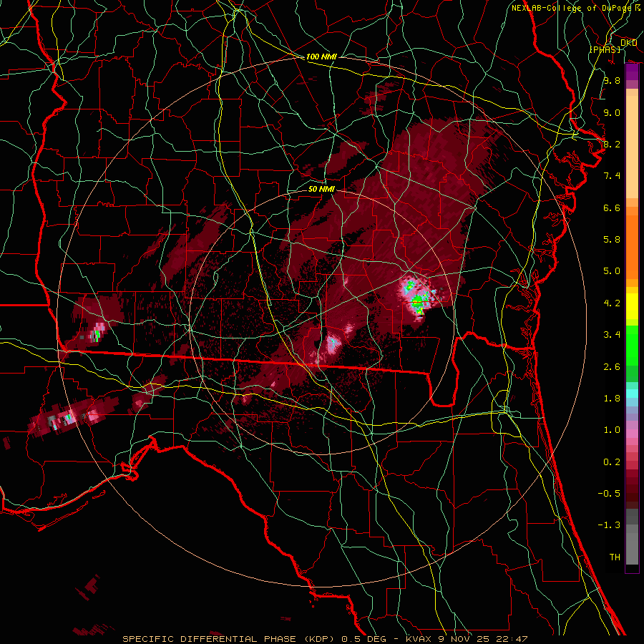This screenshot has height=644, width=644.
Task: Select the 8.2 legend value
Action: [612, 144]
